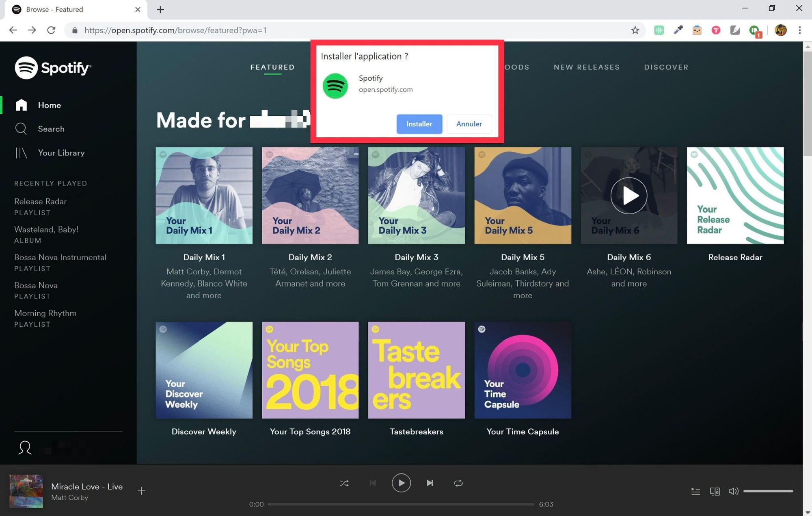Open the play queue
The height and width of the screenshot is (516, 812).
click(695, 492)
